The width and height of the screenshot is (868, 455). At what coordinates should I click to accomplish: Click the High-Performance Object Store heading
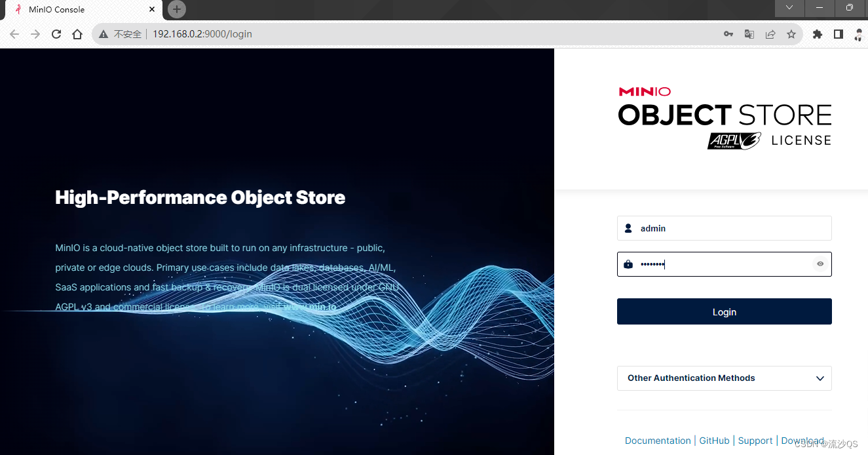click(200, 197)
